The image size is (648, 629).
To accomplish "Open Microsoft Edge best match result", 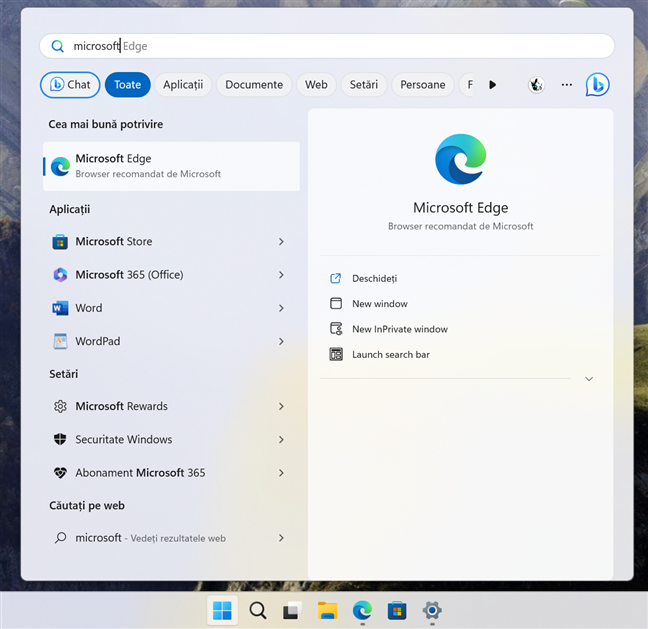I will 171,166.
